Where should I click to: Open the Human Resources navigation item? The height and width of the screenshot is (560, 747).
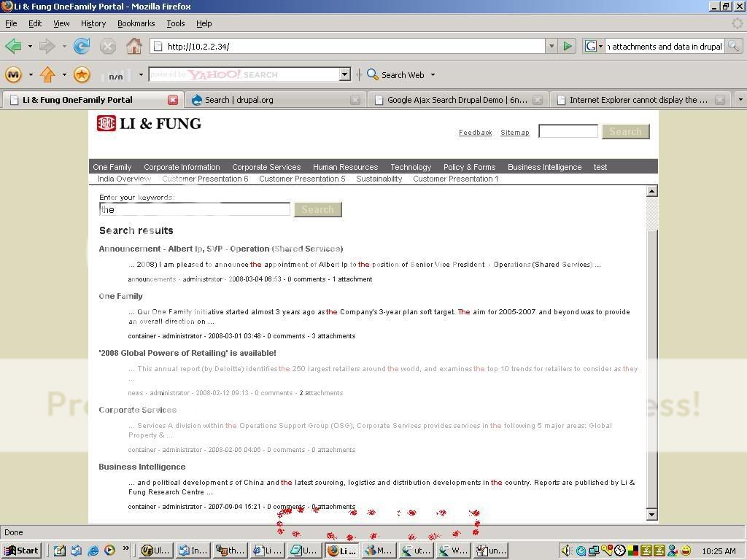click(345, 167)
